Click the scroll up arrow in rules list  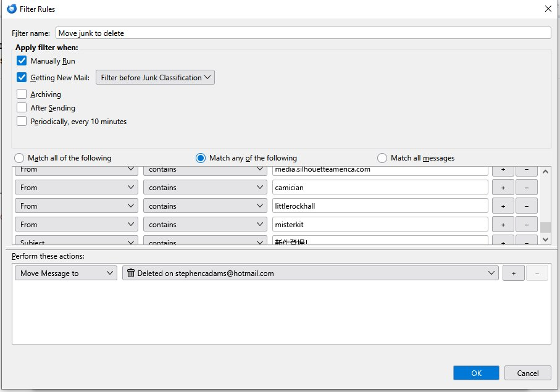click(545, 172)
